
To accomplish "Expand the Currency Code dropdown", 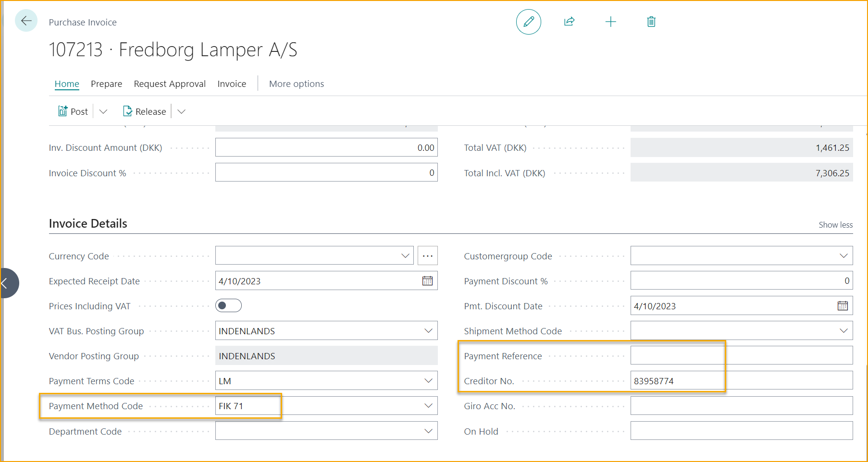I will pyautogui.click(x=405, y=256).
